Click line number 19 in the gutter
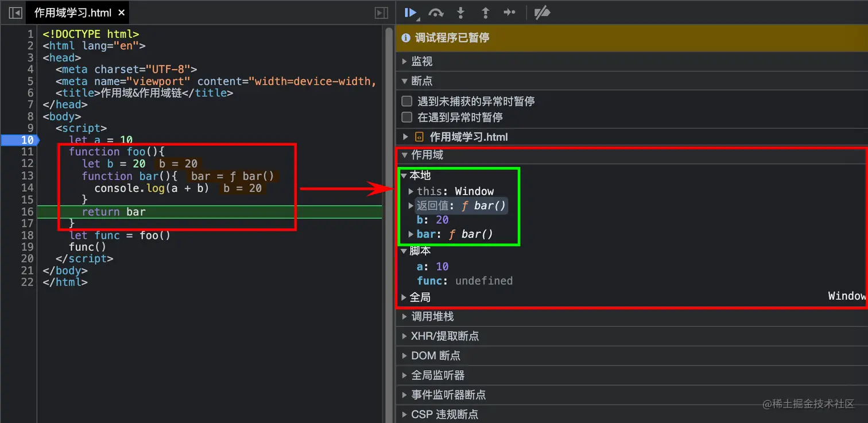 (x=27, y=247)
